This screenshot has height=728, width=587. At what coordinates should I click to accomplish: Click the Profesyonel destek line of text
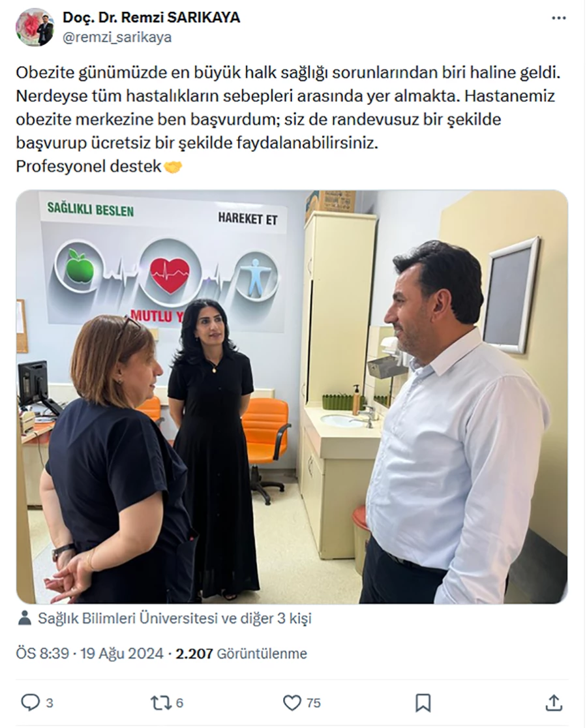click(89, 166)
